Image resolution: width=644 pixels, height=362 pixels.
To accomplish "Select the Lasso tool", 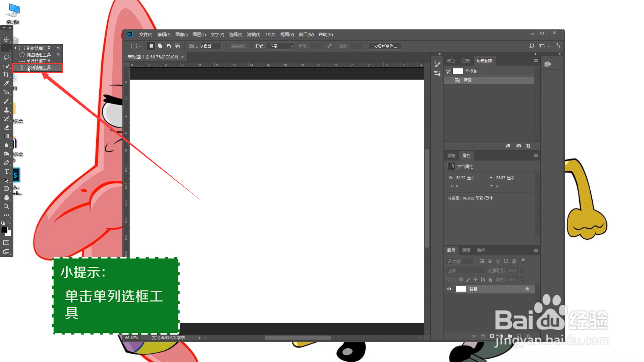I will point(6,57).
